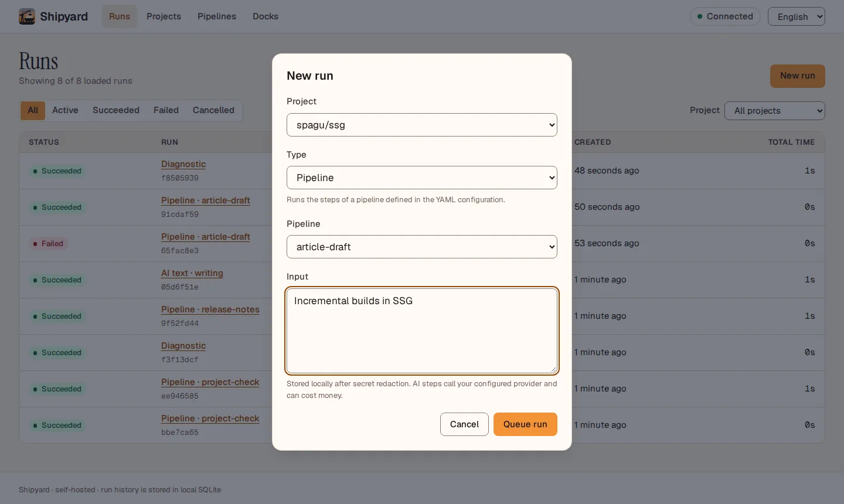Select the Succeeded filter tab
This screenshot has width=844, height=504.
click(x=116, y=110)
